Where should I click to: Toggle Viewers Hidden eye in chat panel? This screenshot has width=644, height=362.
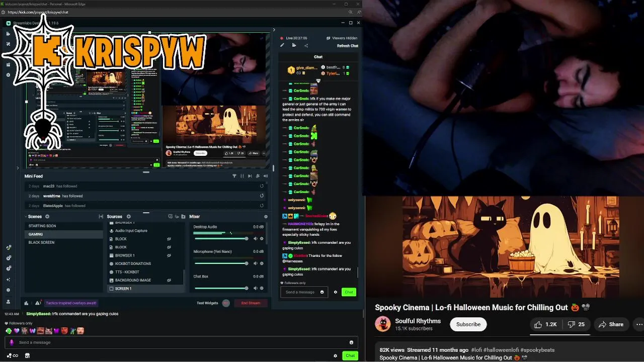click(329, 38)
